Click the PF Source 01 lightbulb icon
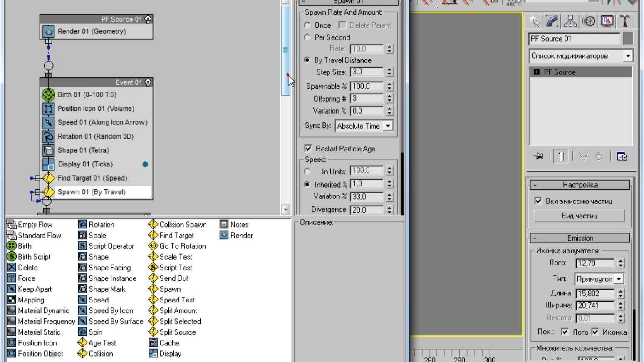Viewport: 644px width, 362px height. (148, 19)
